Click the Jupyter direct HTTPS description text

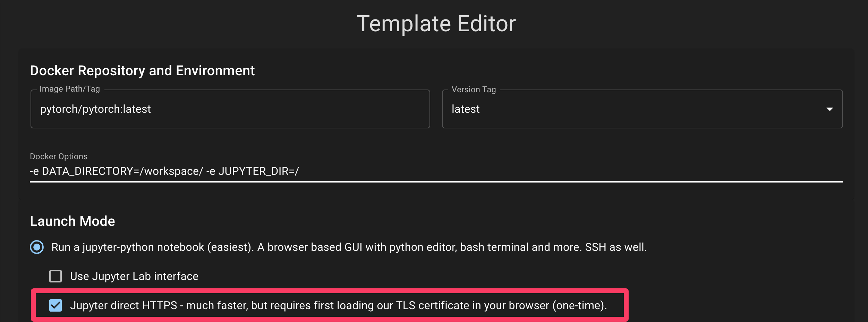coord(338,305)
